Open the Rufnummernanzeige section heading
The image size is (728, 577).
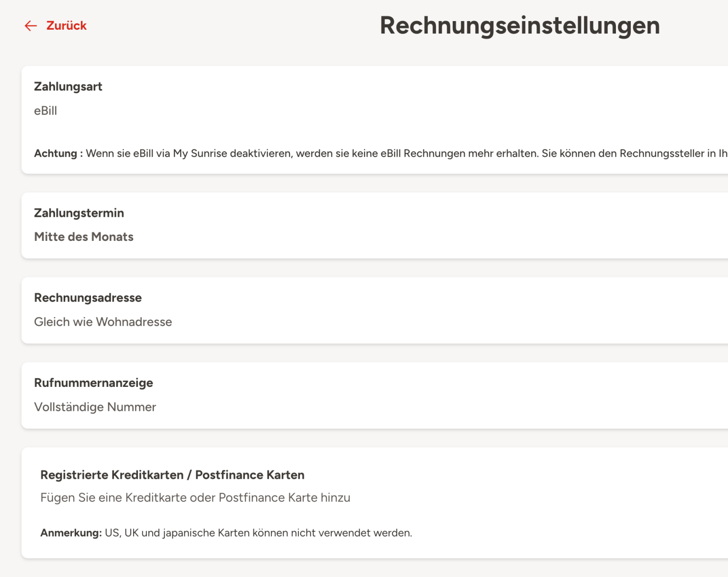point(93,383)
